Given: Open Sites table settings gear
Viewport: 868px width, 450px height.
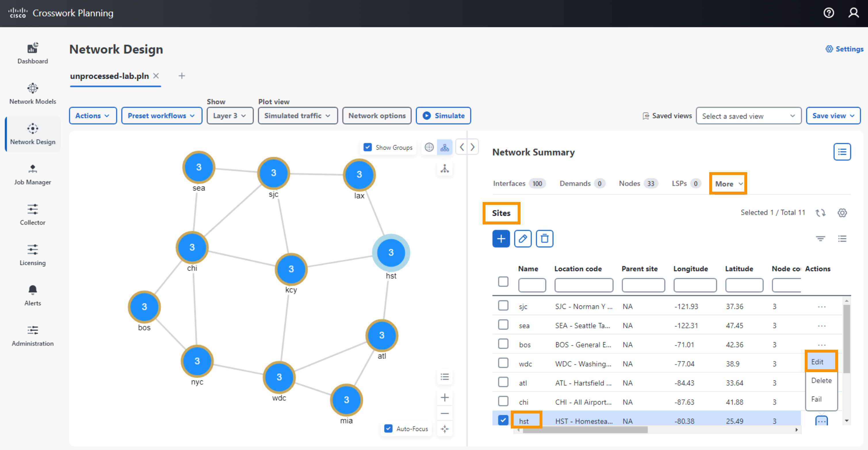Looking at the screenshot, I should pyautogui.click(x=842, y=213).
